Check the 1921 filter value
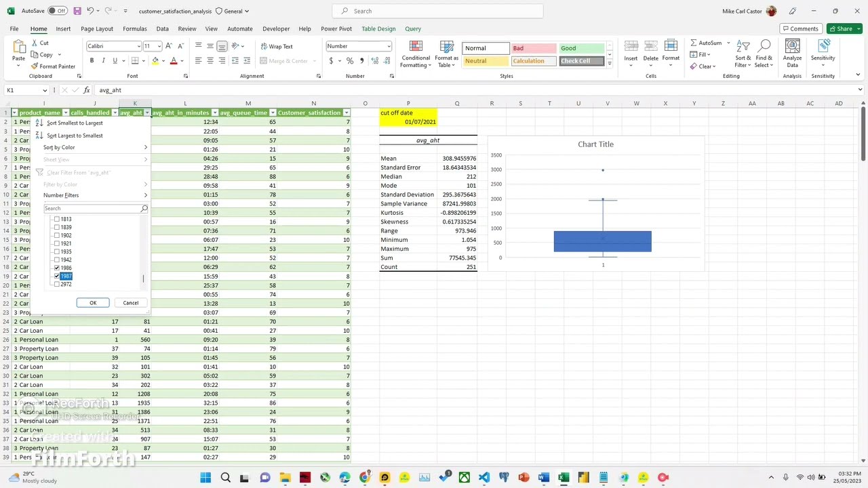Viewport: 868px width, 488px height. coord(57,243)
